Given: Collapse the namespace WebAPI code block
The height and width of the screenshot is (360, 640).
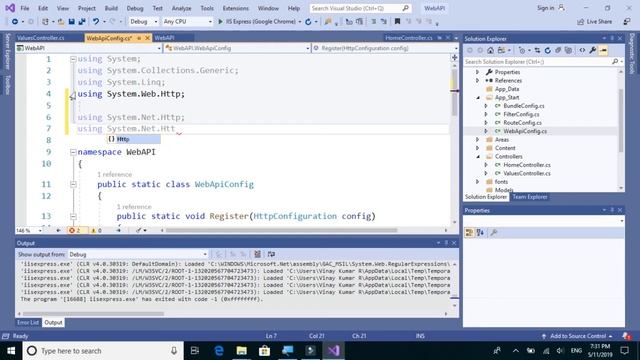Looking at the screenshot, I should [73, 152].
